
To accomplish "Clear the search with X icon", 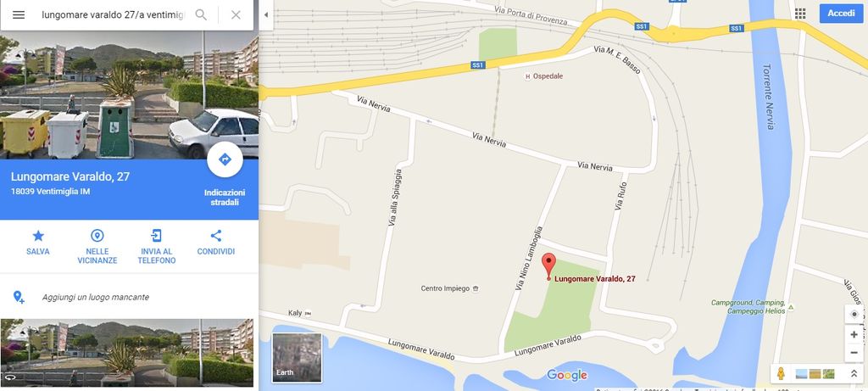I will point(236,15).
